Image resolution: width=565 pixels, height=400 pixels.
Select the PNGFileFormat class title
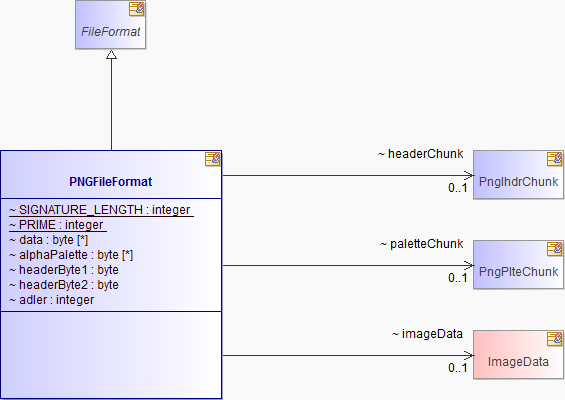tap(111, 182)
